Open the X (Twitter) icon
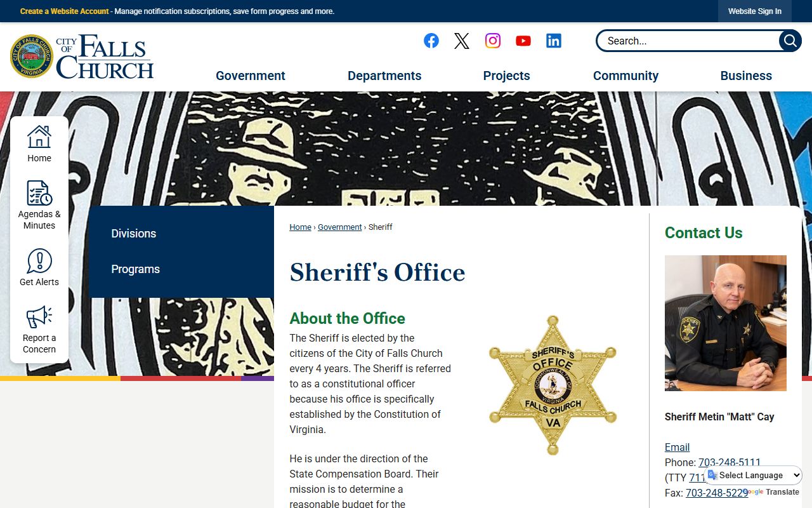The width and height of the screenshot is (812, 508). [x=462, y=41]
